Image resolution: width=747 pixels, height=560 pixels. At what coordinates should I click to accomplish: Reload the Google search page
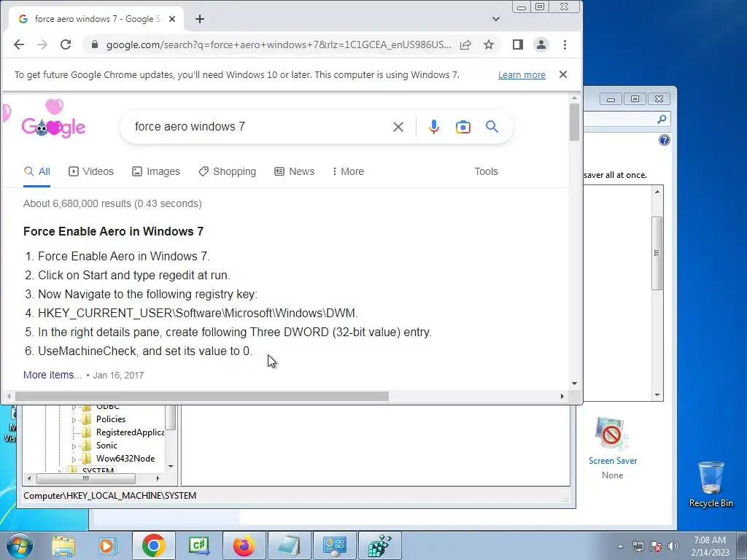point(66,44)
